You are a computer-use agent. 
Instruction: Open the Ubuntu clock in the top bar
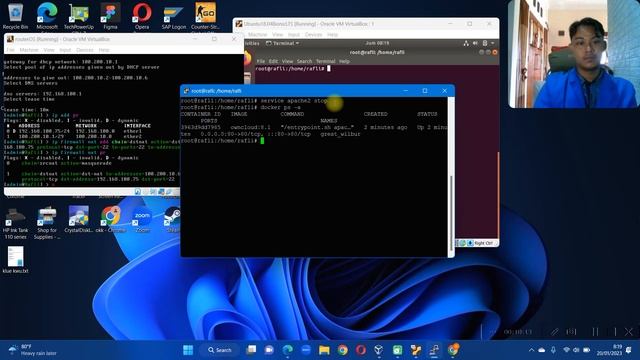377,43
